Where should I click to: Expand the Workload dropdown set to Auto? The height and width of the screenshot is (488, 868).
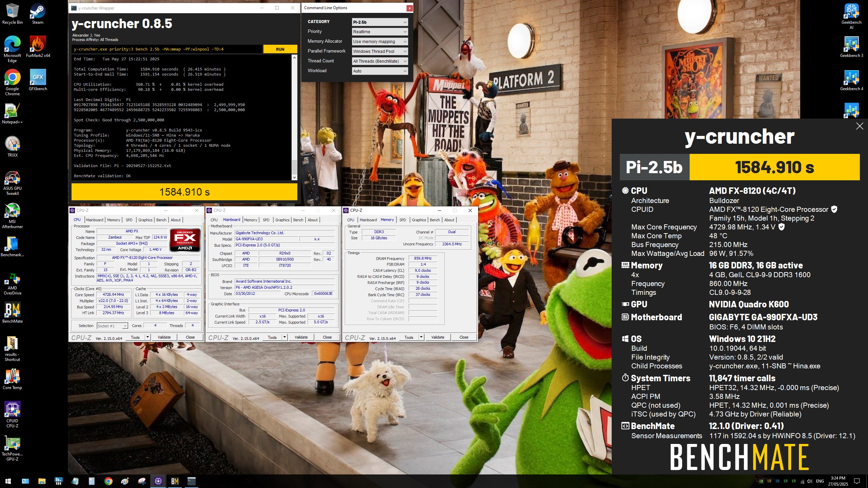pos(380,71)
